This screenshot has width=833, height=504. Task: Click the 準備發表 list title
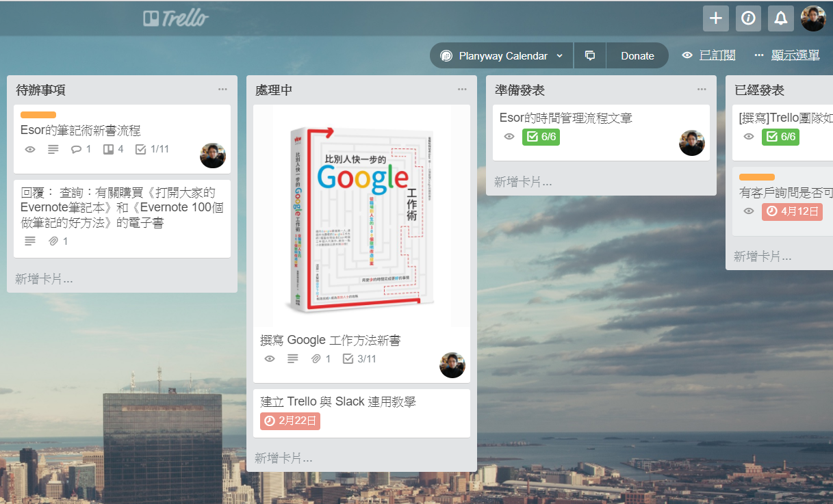coord(520,90)
